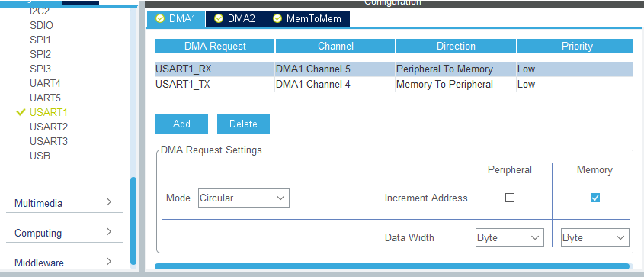
Task: Click the DMA1 Channel 4 cell
Action: [335, 84]
